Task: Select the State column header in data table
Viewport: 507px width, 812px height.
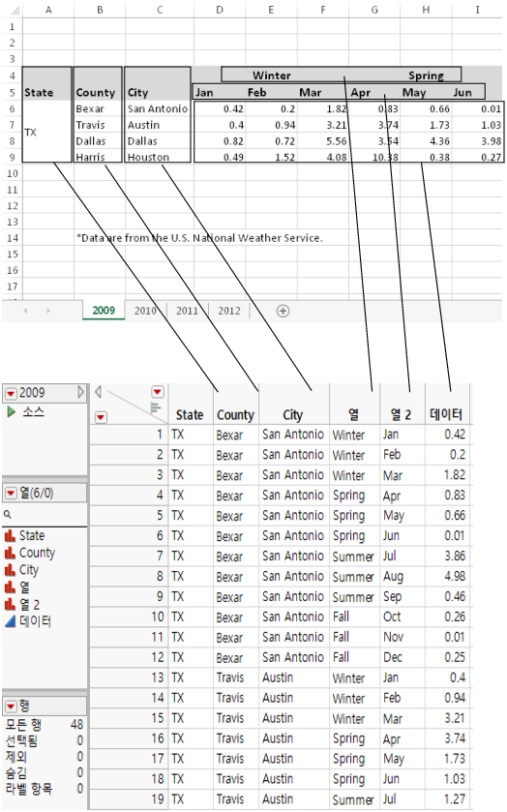Action: coord(190,415)
